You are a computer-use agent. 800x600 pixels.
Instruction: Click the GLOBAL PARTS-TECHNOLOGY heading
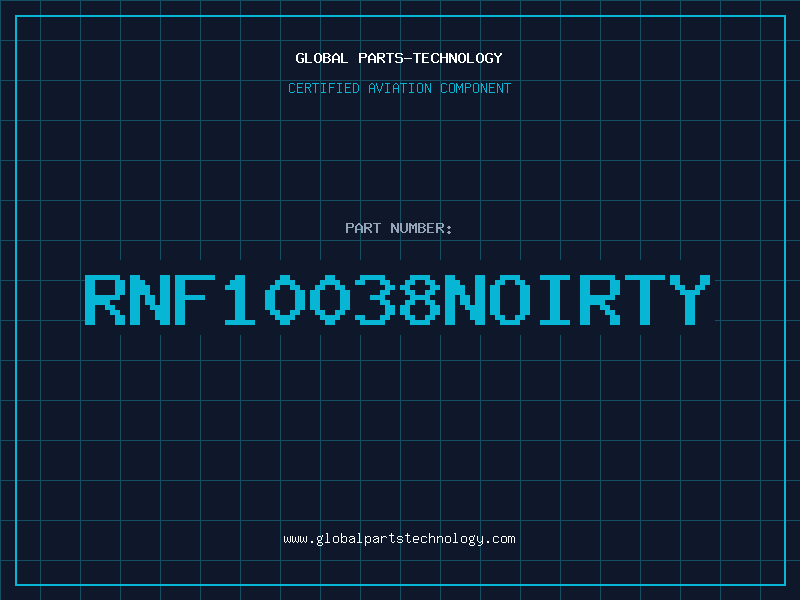(x=399, y=58)
